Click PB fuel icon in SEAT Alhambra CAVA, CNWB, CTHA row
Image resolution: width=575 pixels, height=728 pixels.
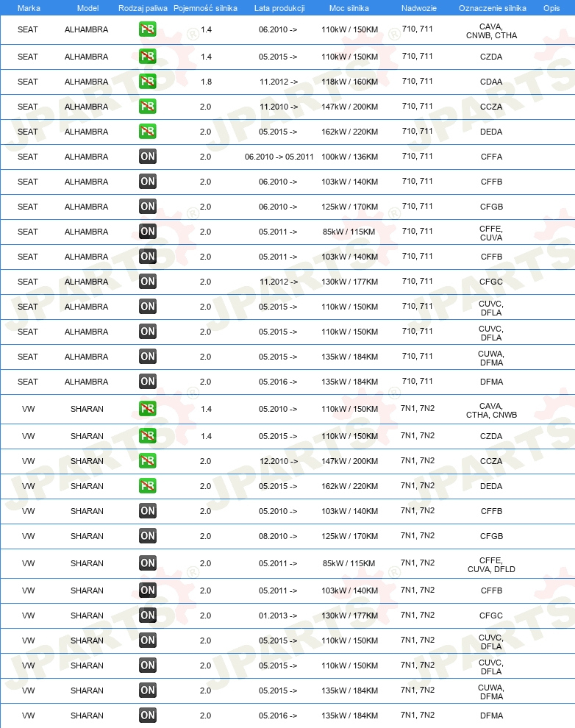(x=148, y=29)
